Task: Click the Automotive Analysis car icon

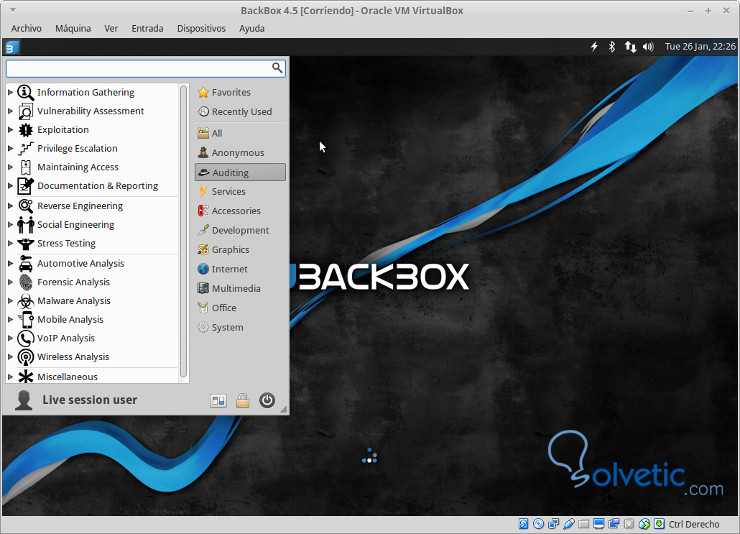Action: (25, 263)
